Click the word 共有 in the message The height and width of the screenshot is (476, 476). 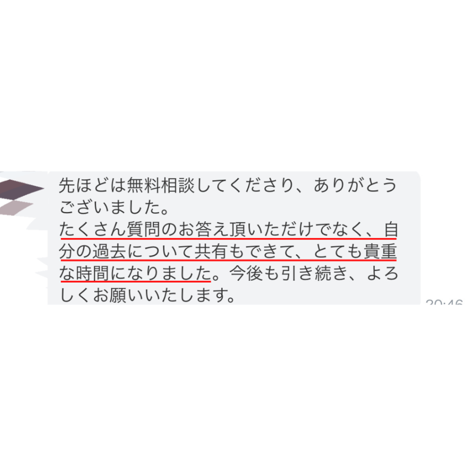[x=212, y=251]
